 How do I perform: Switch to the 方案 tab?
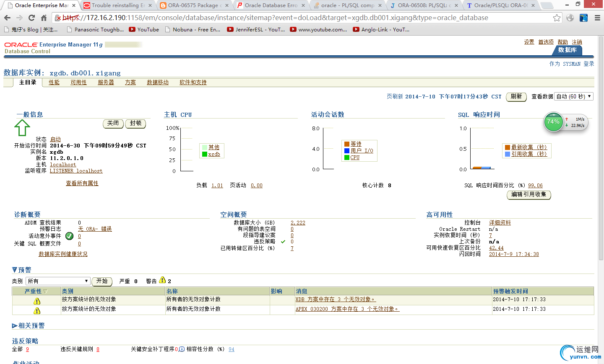130,82
